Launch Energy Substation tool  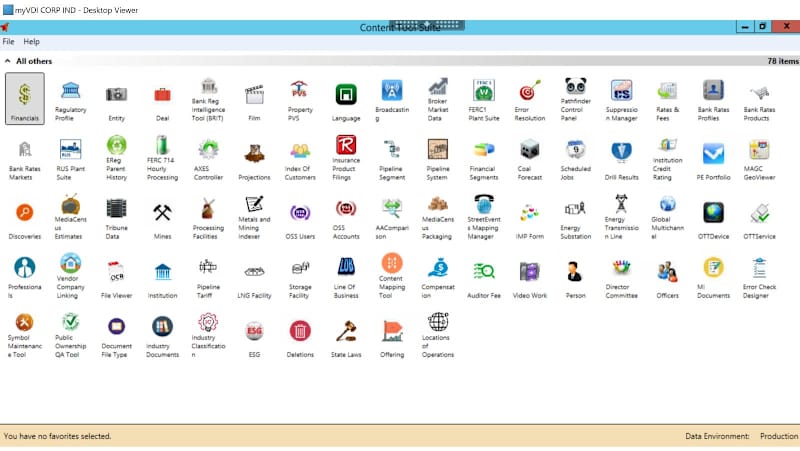pyautogui.click(x=576, y=219)
